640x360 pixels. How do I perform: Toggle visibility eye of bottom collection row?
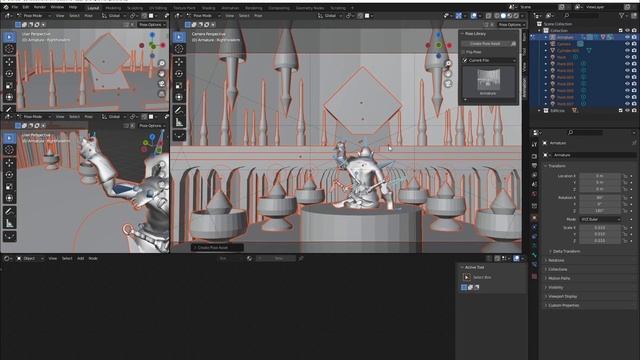click(x=627, y=111)
